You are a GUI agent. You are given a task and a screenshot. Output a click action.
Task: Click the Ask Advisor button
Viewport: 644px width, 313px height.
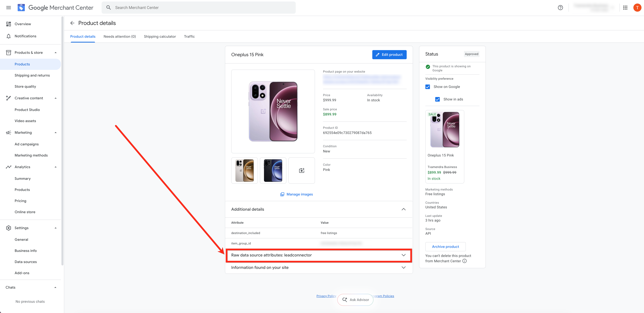point(355,300)
